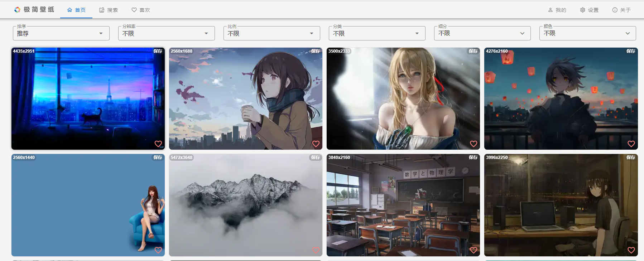Like the 3840x2160 classroom wallpaper
Image resolution: width=644 pixels, height=261 pixels.
tap(474, 250)
